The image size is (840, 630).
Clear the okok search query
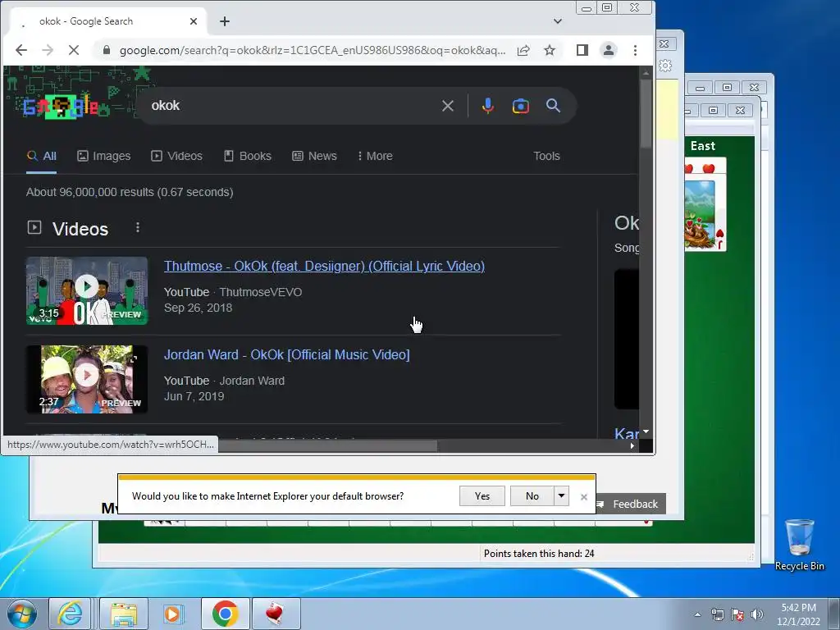point(447,106)
